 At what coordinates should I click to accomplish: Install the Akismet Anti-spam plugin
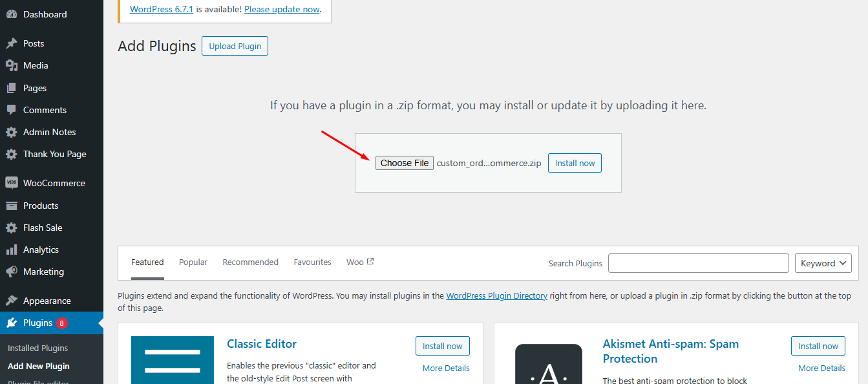(818, 346)
